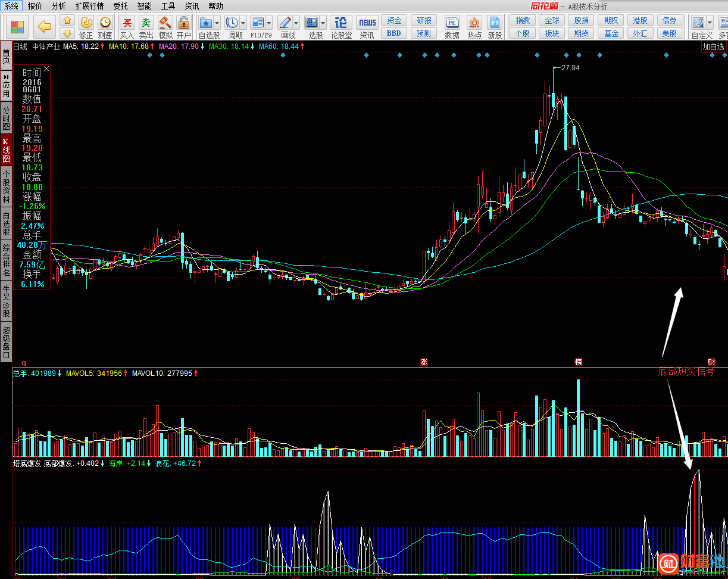Open the 帮助 menu
Viewport: 728px width, 579px height.
point(216,6)
